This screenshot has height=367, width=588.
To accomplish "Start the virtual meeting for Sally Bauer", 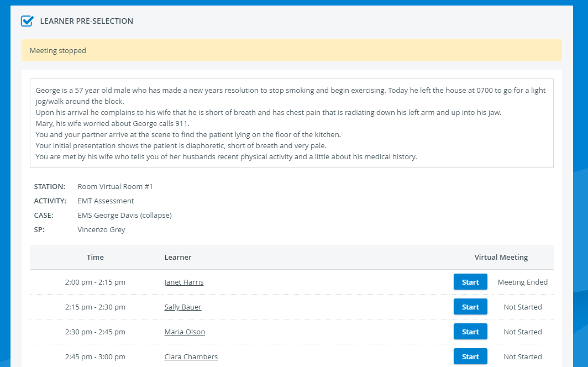I will click(x=470, y=307).
